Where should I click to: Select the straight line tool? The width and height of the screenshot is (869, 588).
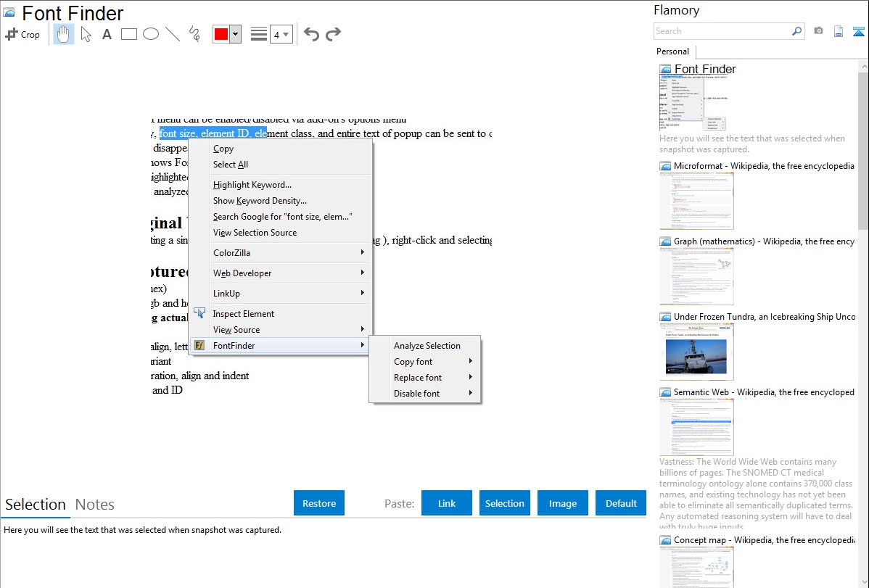point(173,34)
